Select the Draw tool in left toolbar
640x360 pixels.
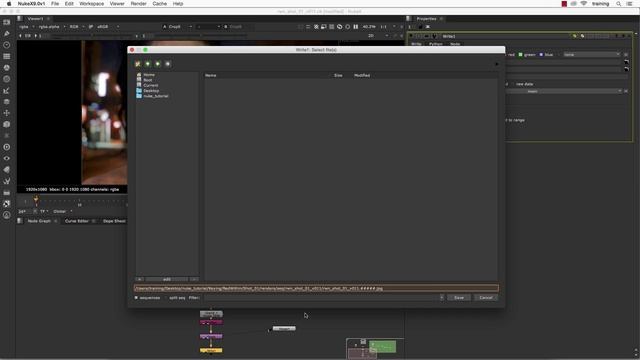tap(7, 33)
